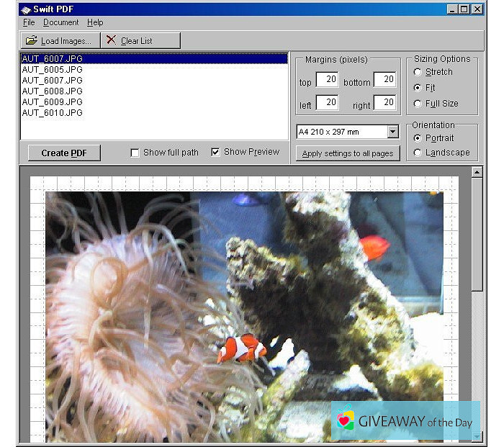
Task: Click the preview scrollbar up arrow
Action: [x=477, y=173]
